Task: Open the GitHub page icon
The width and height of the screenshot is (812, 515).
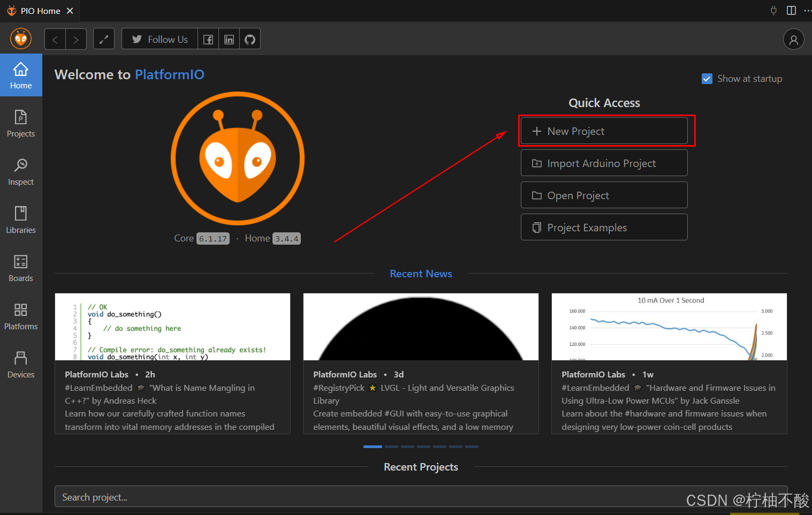Action: (x=250, y=39)
